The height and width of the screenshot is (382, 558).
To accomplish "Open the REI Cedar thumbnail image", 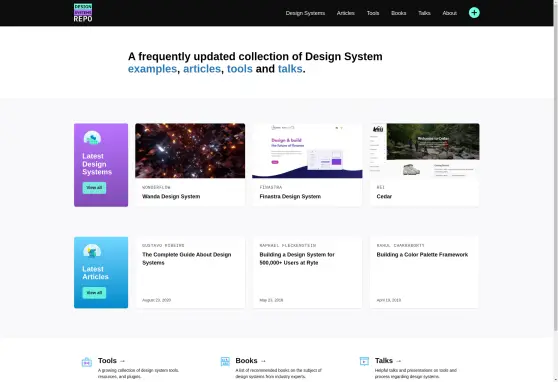I will tap(425, 151).
